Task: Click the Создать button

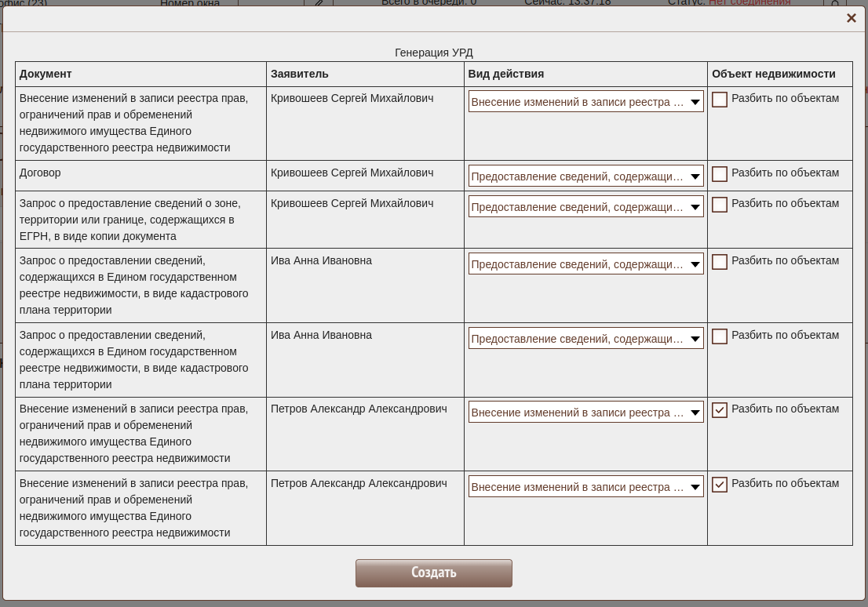Action: pyautogui.click(x=433, y=572)
